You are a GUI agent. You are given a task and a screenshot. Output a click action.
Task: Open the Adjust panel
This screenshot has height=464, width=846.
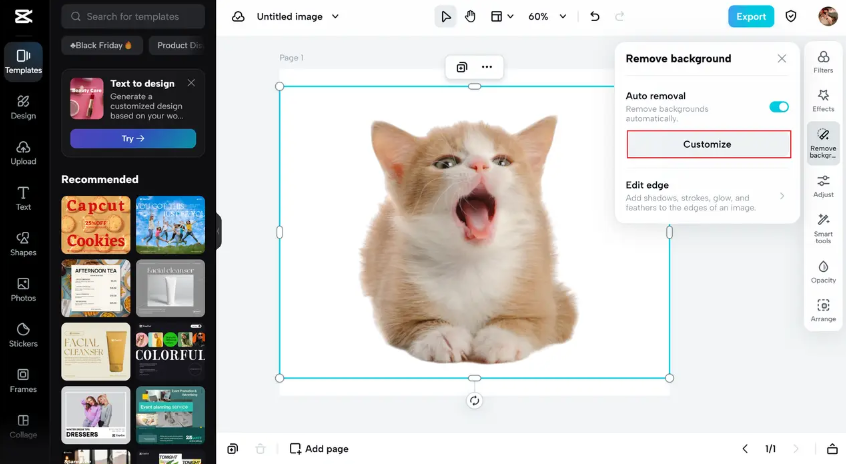823,186
